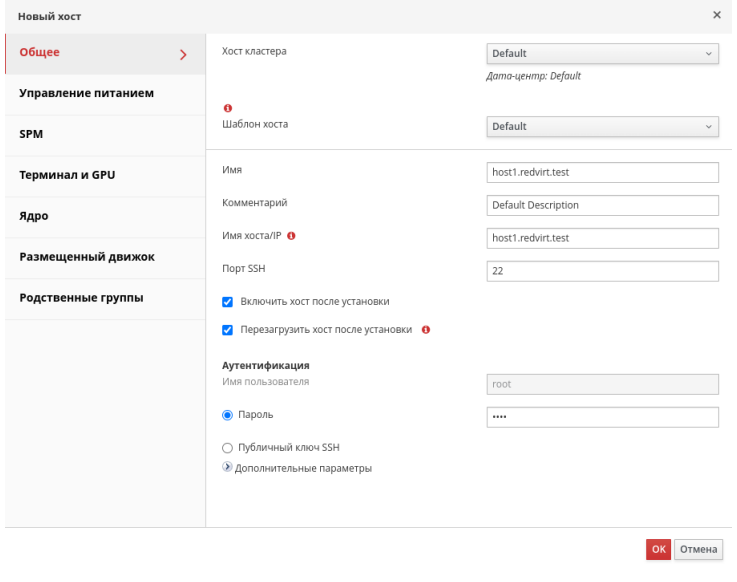737x582 pixels.
Task: Go to Размещенный движок tab
Action: [105, 257]
